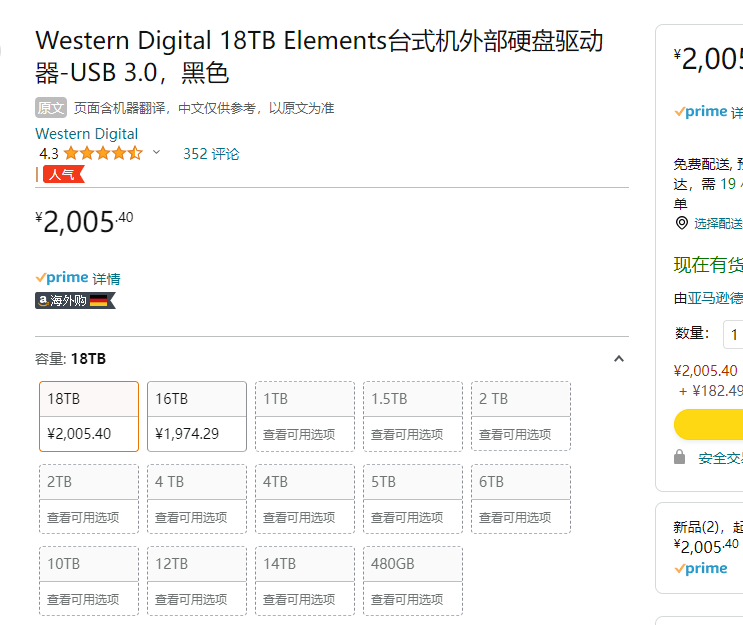Open the 352 评论 reviews link
This screenshot has width=743, height=625.
(211, 154)
